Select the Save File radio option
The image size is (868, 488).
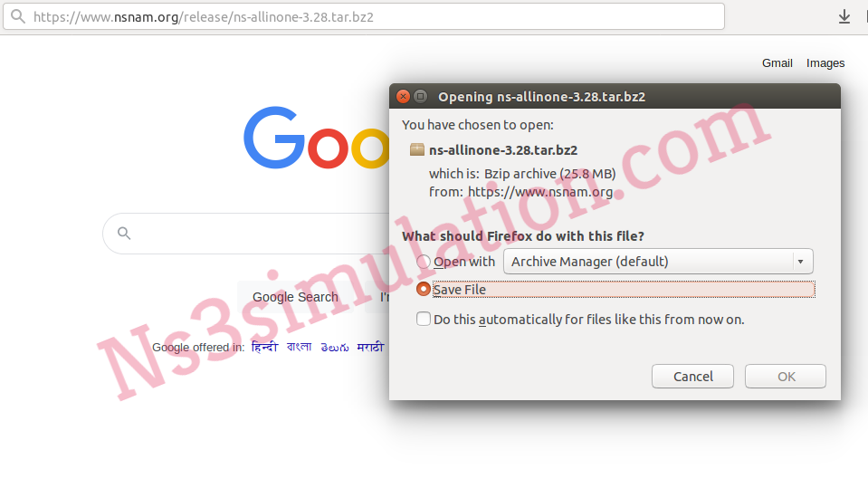424,289
